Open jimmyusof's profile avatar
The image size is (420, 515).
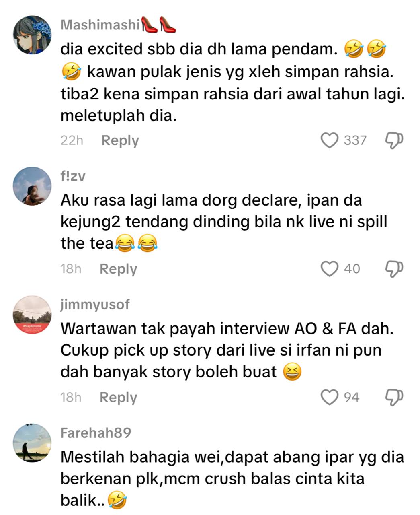33,315
